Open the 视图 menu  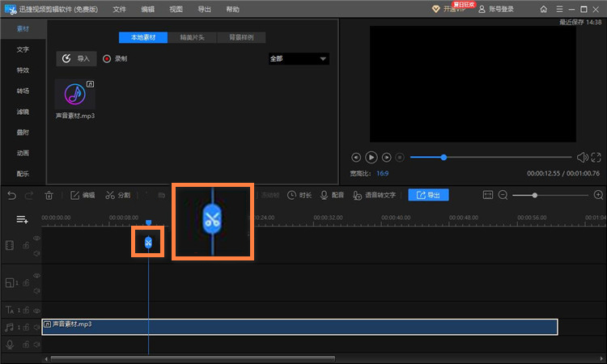[x=176, y=9]
